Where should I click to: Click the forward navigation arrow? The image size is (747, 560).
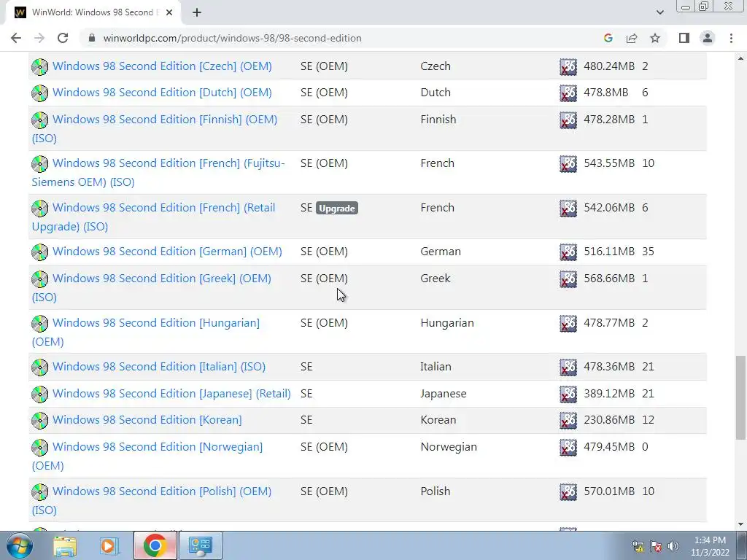pyautogui.click(x=39, y=38)
